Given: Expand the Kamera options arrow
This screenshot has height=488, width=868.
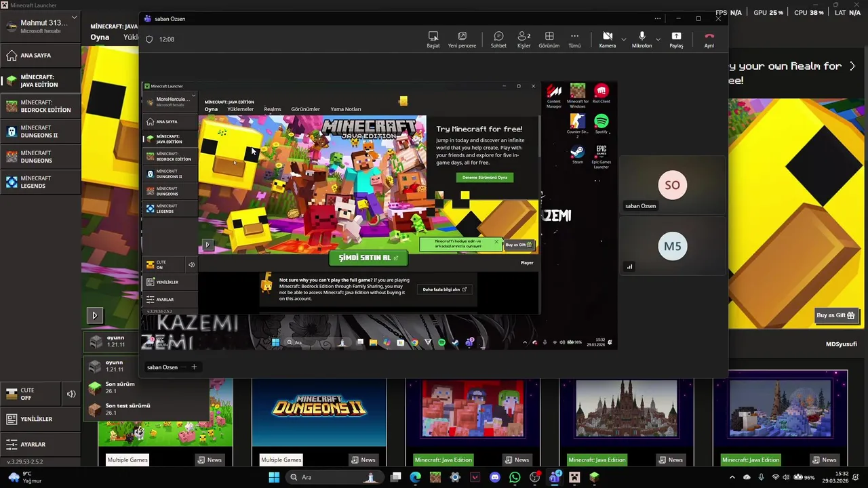Looking at the screenshot, I should (624, 39).
